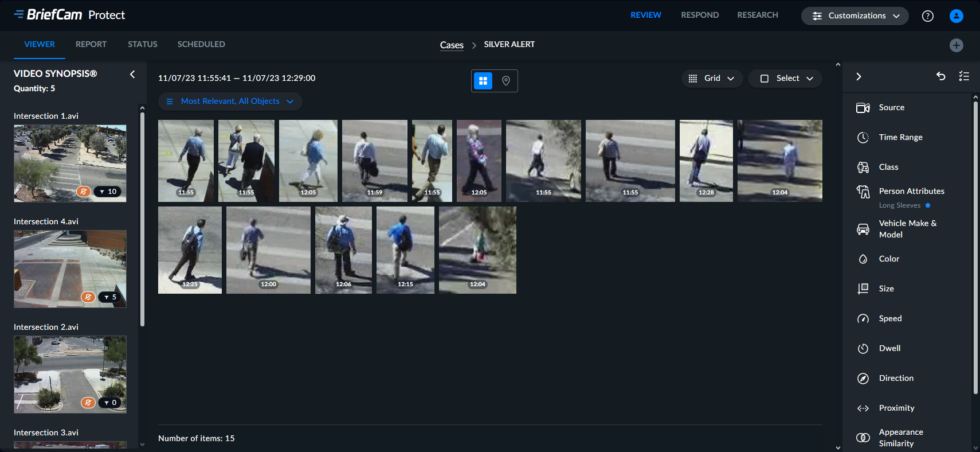Open the Person Attributes filter
980x452 pixels.
click(911, 192)
